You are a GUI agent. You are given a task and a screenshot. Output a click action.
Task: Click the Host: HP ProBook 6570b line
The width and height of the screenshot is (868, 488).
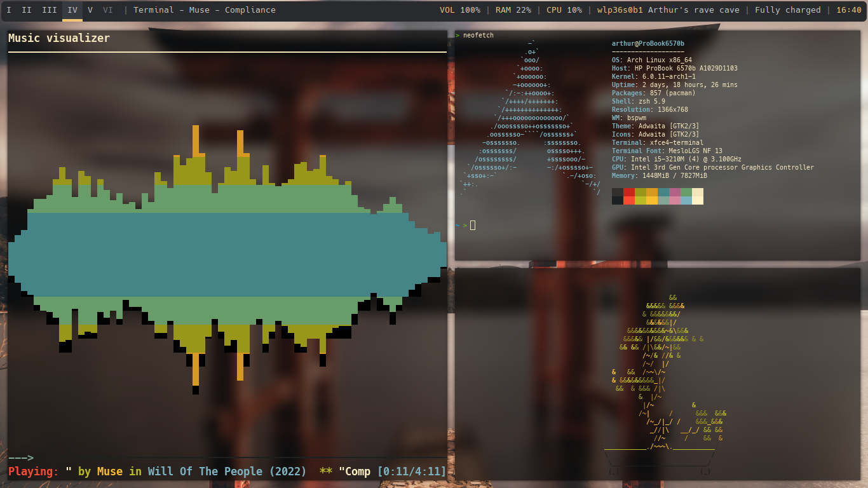(675, 68)
